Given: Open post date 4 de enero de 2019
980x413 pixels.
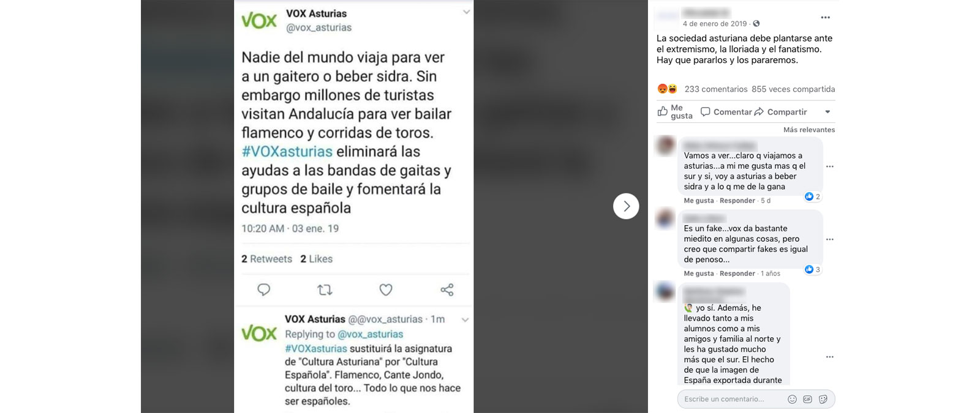Looking at the screenshot, I should 715,24.
